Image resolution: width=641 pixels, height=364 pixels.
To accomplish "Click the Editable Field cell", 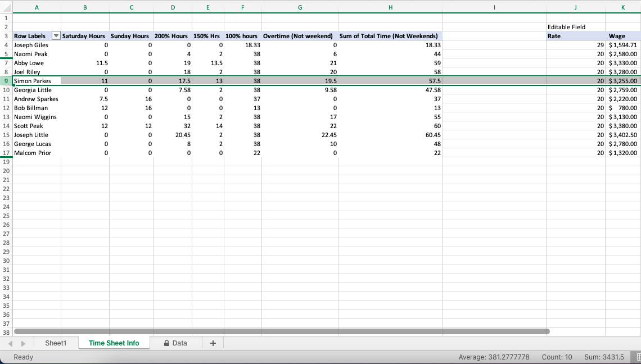I will pos(576,27).
